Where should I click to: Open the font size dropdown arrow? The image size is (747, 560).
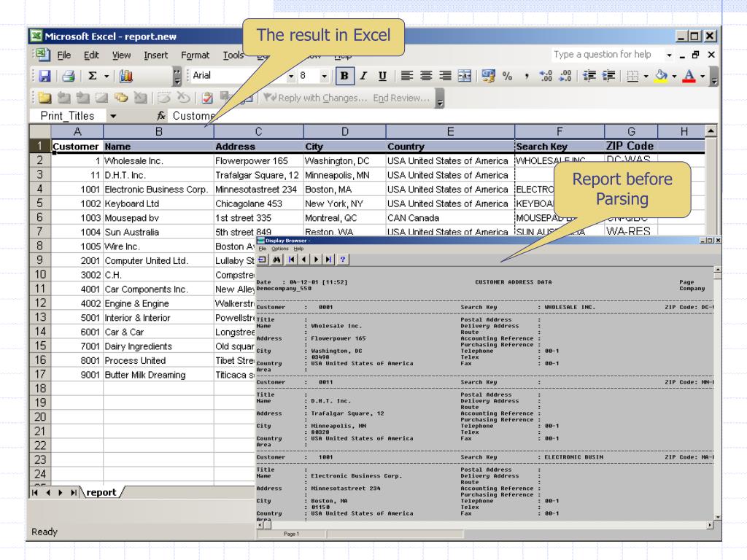325,76
